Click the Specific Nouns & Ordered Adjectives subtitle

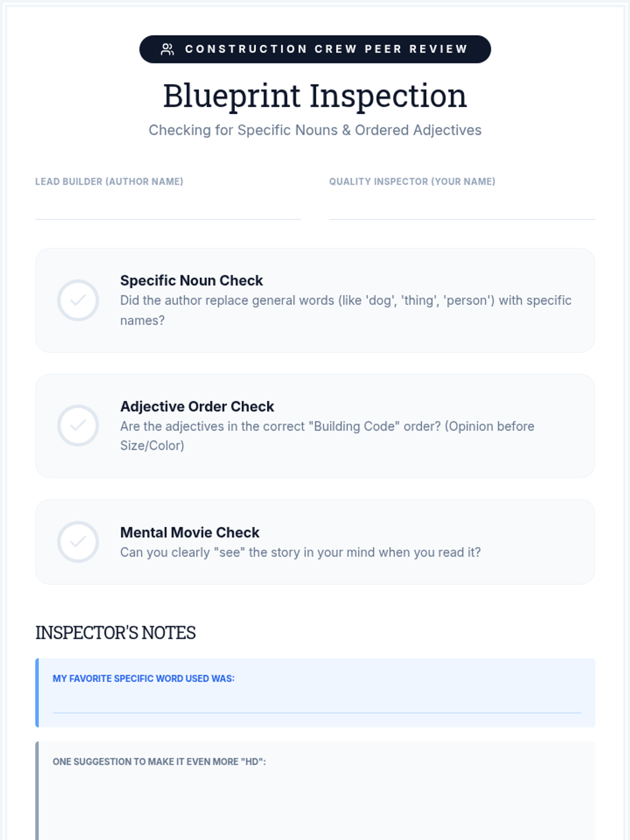[x=315, y=130]
